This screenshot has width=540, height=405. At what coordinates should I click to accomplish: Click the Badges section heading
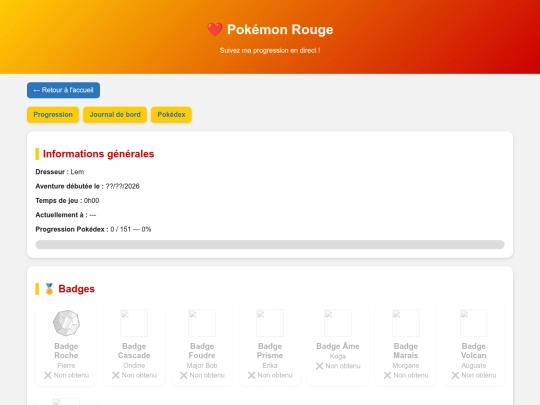(x=76, y=289)
